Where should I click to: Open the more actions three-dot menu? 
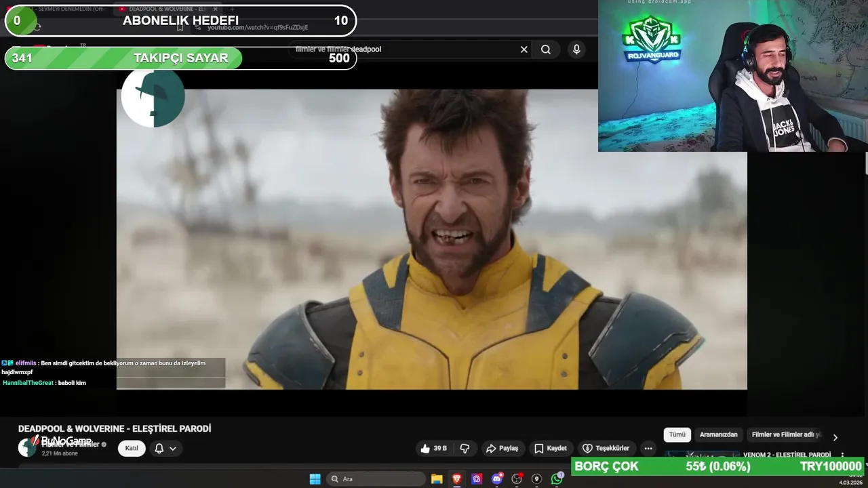(x=648, y=448)
